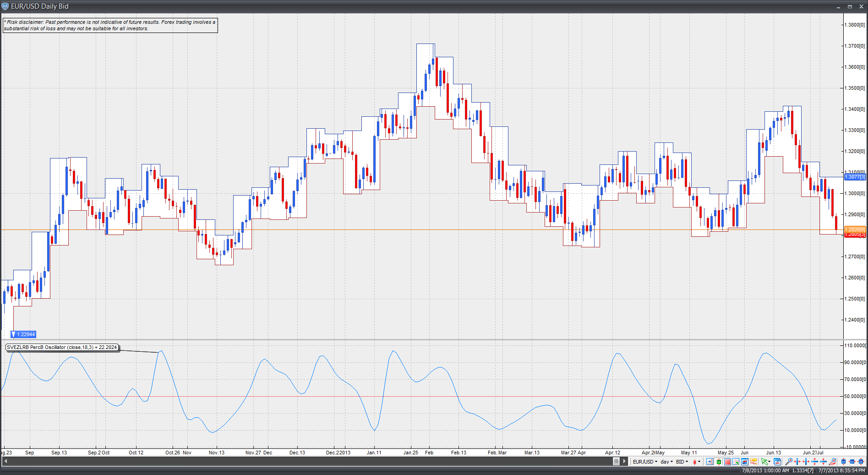The width and height of the screenshot is (868, 475).
Task: Click the application logo icon in the title bar
Action: (x=5, y=6)
